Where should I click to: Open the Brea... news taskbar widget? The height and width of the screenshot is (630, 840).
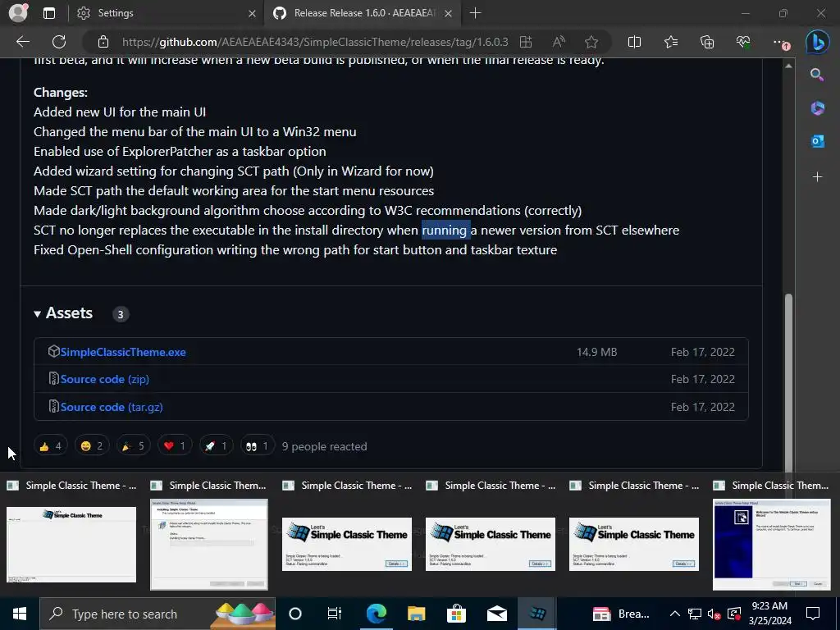[622, 614]
